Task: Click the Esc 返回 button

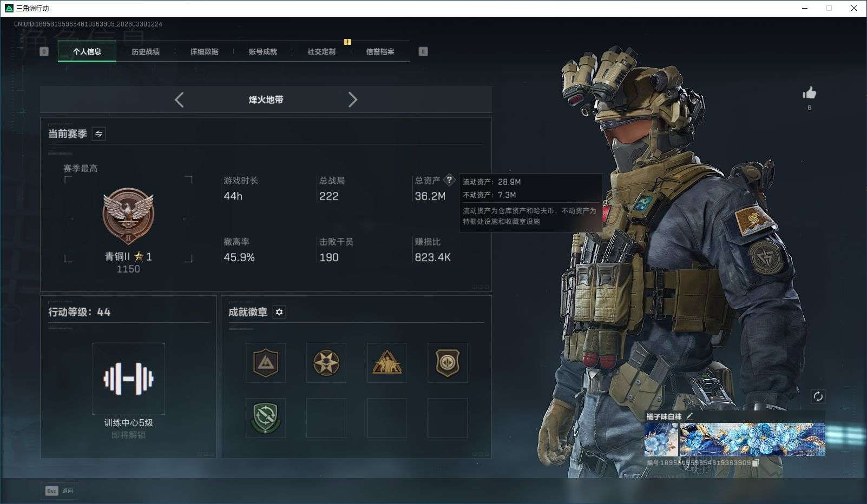Action: click(x=59, y=491)
